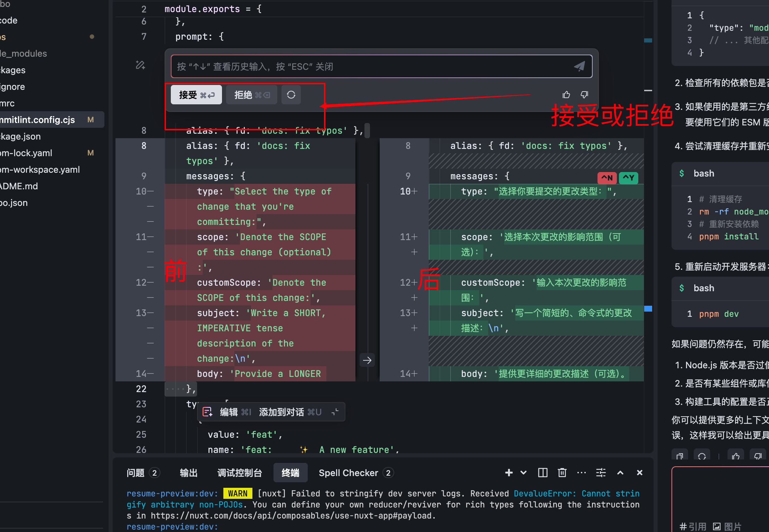769x532 pixels.
Task: Kill the terminal with the trash icon
Action: [562, 473]
